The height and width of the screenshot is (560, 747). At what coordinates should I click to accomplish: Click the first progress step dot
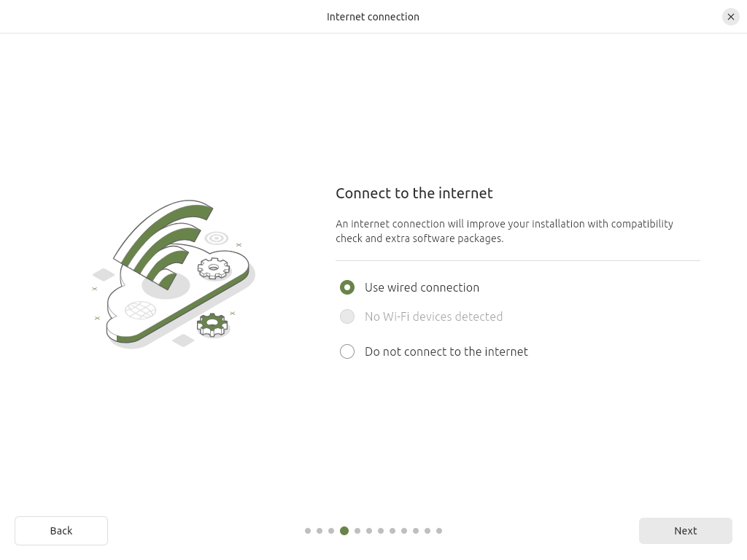[308, 531]
